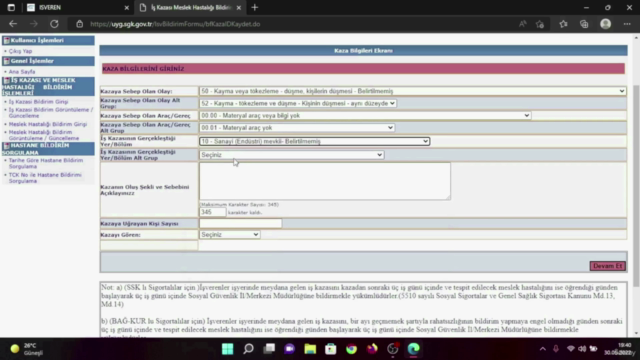
Task: Open browser collections
Action: [584, 24]
